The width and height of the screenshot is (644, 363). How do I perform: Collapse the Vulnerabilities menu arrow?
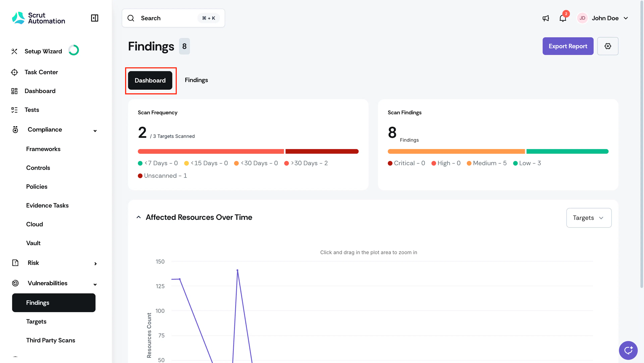[x=95, y=284]
